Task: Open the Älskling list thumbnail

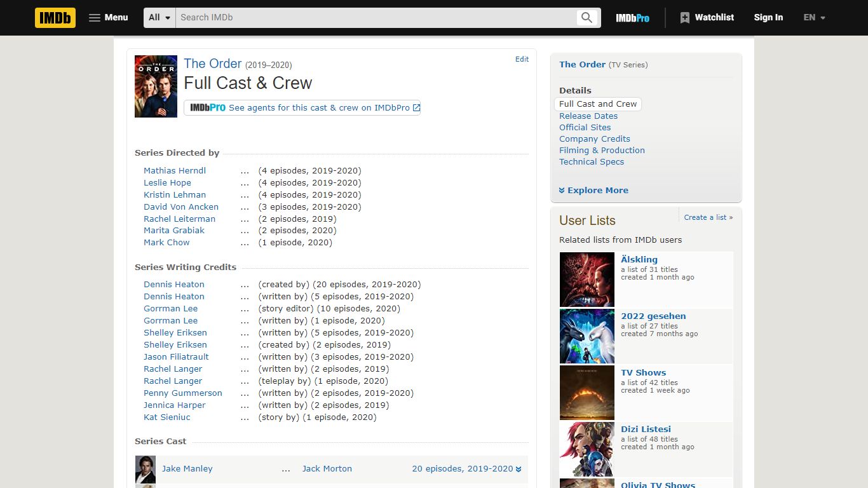Action: (587, 280)
